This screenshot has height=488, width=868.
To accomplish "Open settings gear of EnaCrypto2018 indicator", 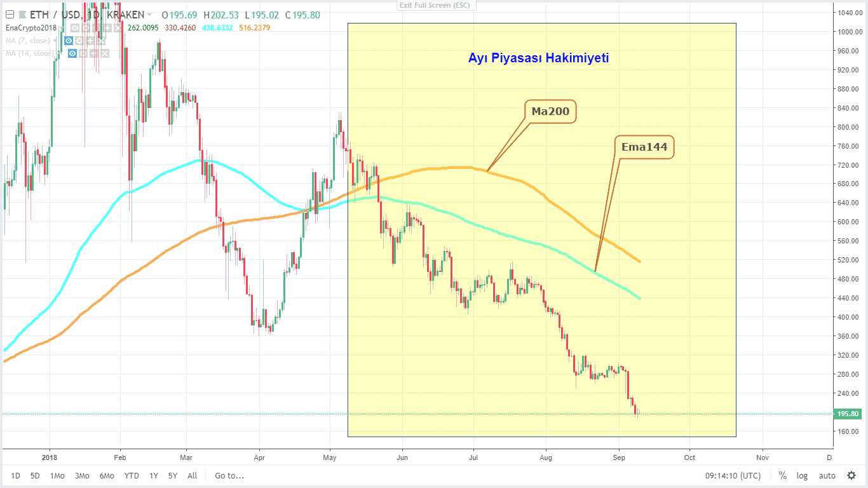I will [x=85, y=28].
